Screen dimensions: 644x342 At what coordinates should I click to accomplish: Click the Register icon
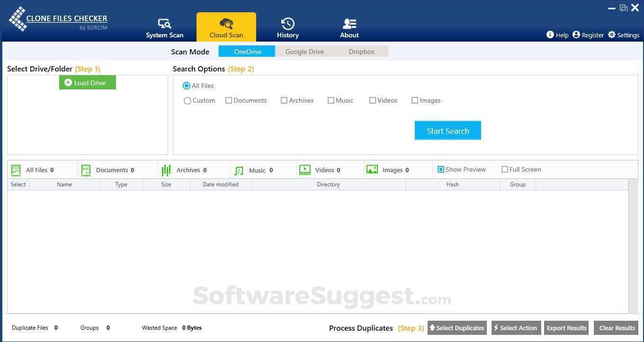click(x=576, y=35)
